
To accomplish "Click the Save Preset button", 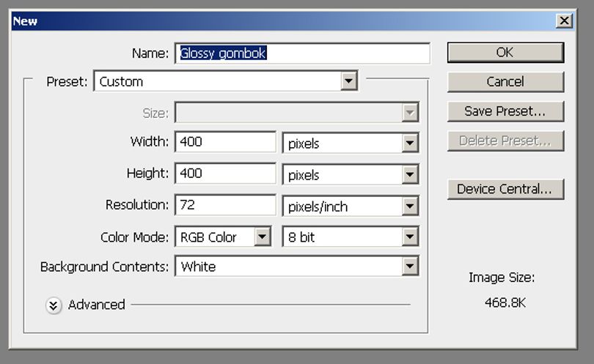I will pyautogui.click(x=505, y=111).
